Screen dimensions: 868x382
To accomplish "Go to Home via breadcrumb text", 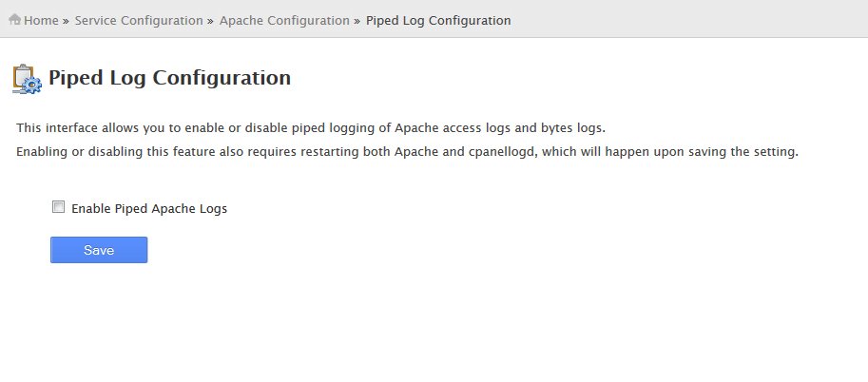I will coord(41,21).
